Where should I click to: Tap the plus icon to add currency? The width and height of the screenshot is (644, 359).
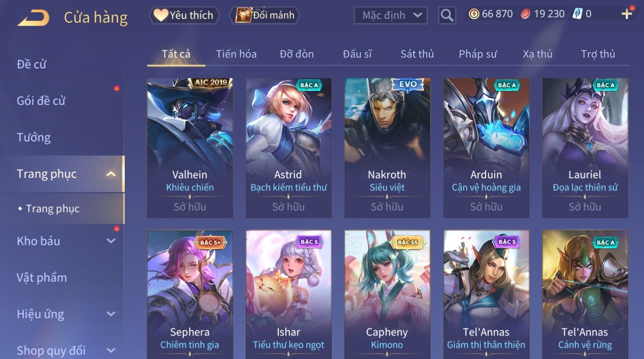626,15
